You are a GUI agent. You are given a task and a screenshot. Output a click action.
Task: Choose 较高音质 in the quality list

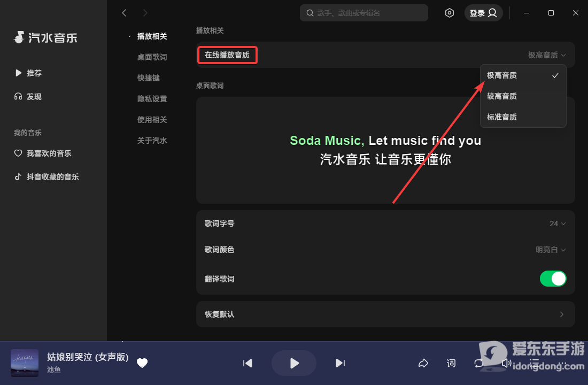tap(523, 96)
